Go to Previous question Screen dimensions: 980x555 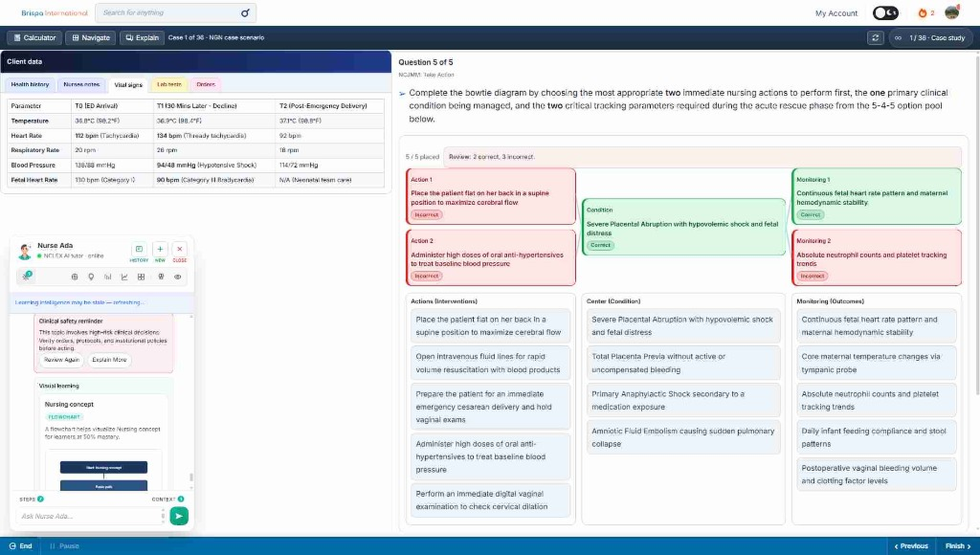911,546
